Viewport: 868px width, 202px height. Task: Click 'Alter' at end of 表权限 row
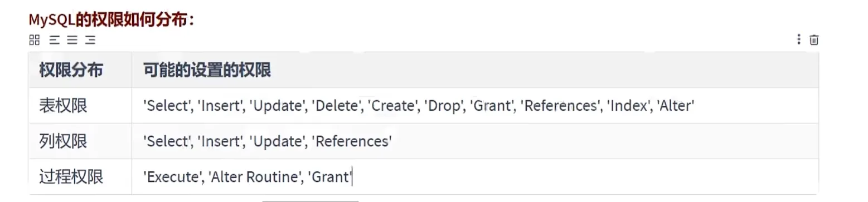click(x=676, y=106)
